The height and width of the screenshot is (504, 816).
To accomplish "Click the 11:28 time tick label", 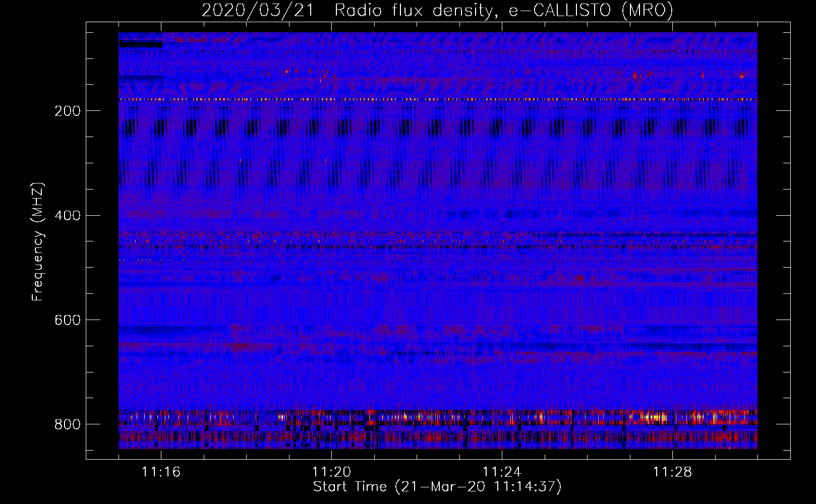I will click(x=672, y=472).
